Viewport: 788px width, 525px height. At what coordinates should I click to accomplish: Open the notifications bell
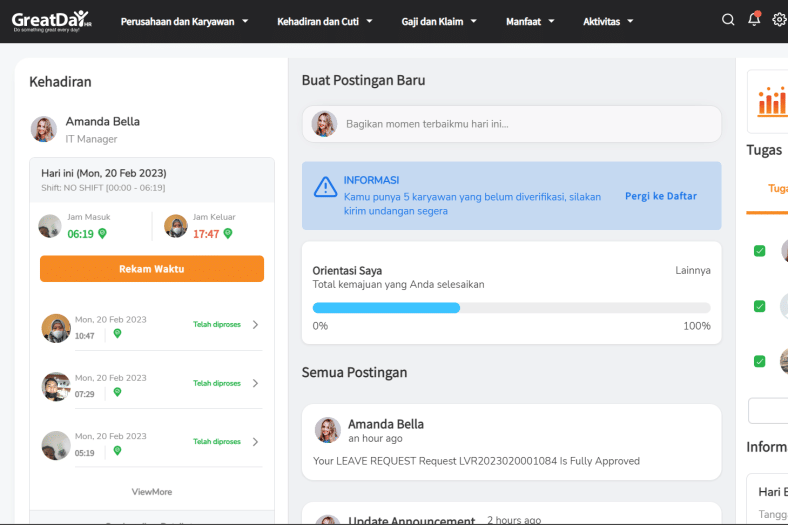[754, 19]
